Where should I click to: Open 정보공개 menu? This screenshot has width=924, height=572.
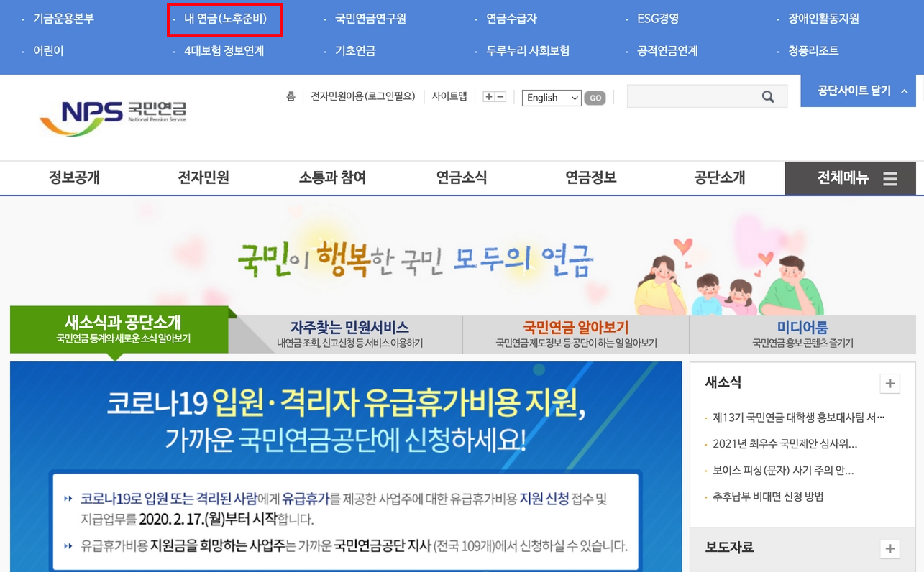pyautogui.click(x=74, y=177)
